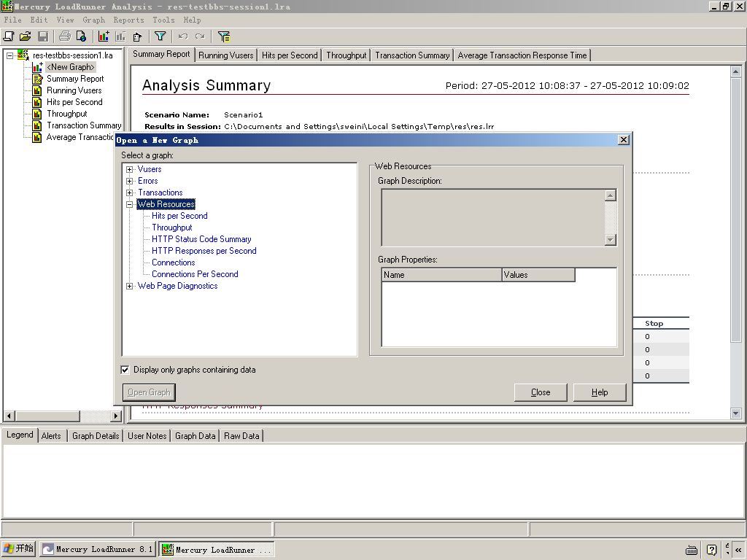Click the Undo toolbar icon
This screenshot has width=747, height=560.
coord(183,36)
